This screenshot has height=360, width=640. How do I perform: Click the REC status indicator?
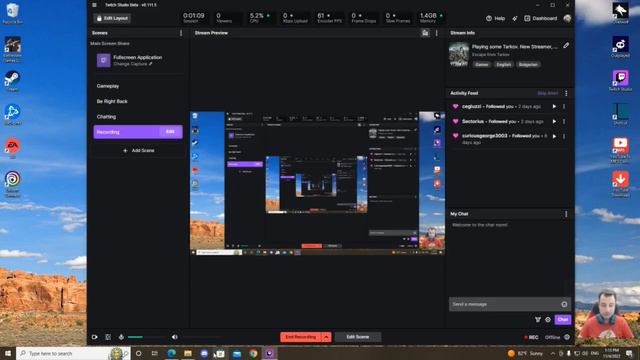(x=531, y=338)
